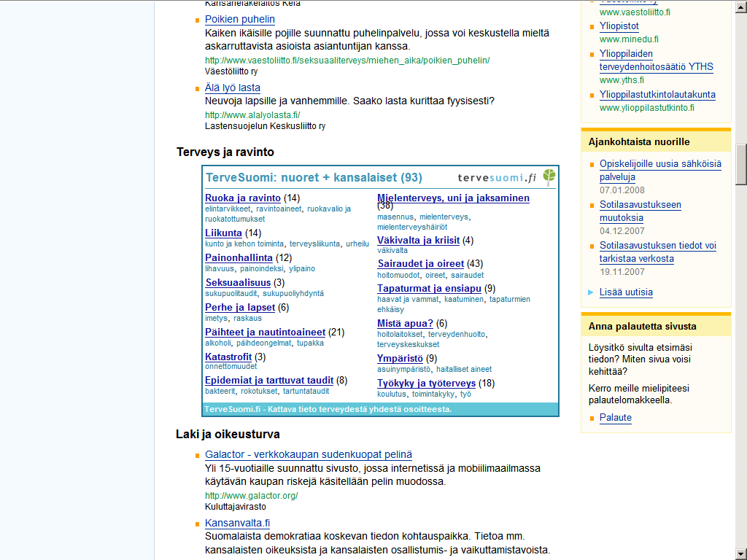Screen dimensions: 747x560
Task: Click the Ajankohtaista nuorille box title
Action: [x=639, y=142]
